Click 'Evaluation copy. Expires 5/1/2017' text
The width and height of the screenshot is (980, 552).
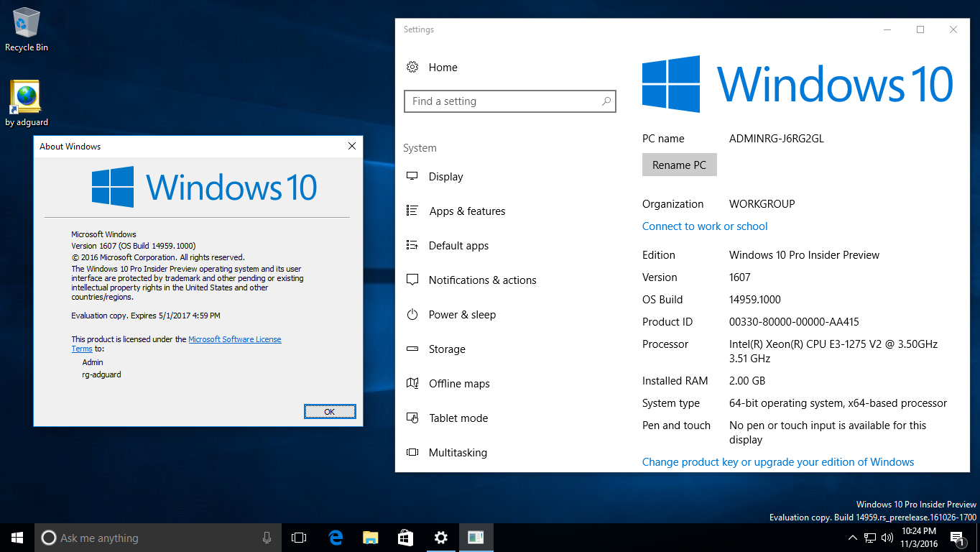tap(146, 316)
